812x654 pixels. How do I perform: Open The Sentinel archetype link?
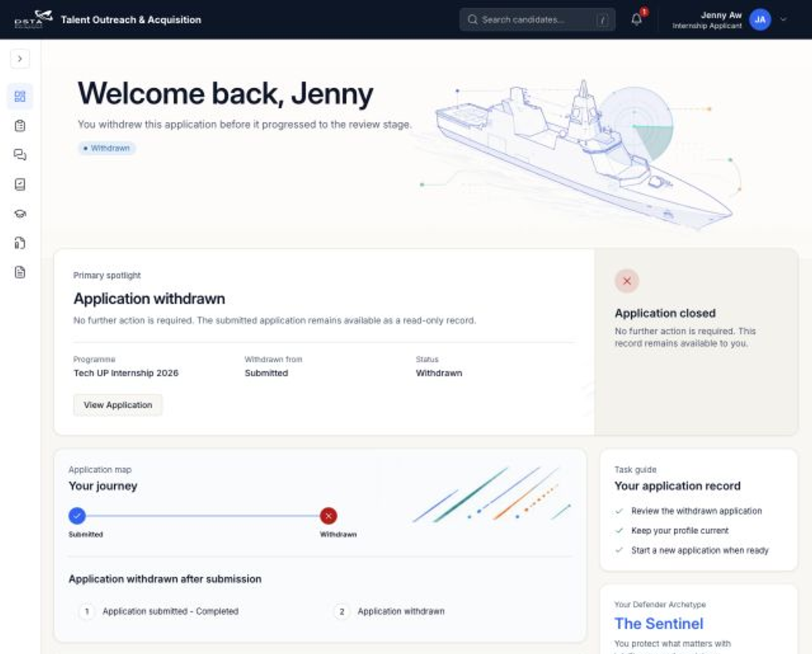click(659, 624)
